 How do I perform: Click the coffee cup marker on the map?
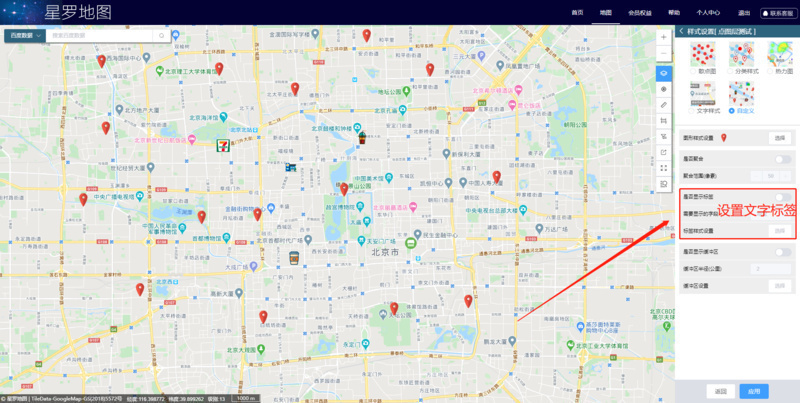(293, 258)
